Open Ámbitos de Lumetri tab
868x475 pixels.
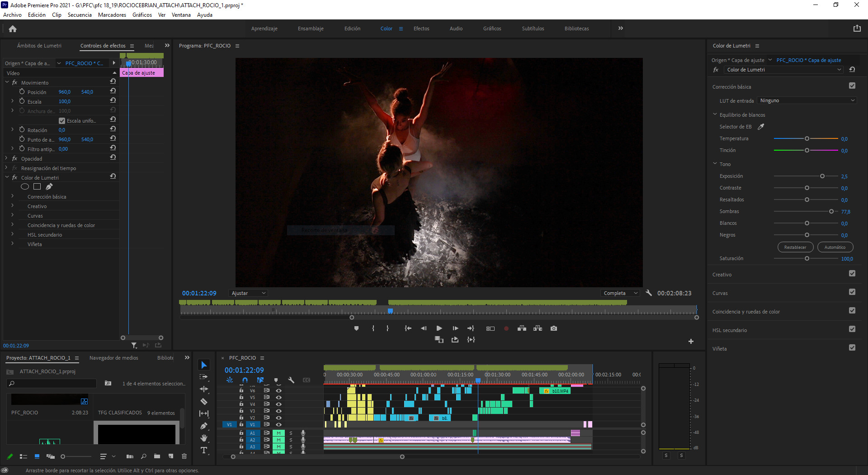(x=39, y=46)
